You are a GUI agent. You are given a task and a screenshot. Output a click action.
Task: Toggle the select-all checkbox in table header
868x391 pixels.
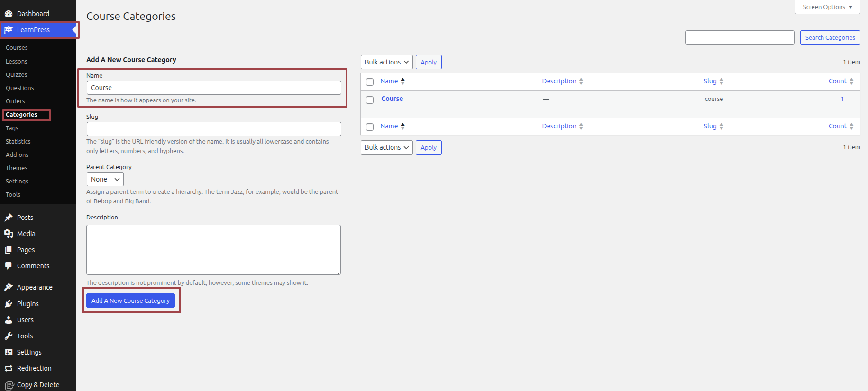pyautogui.click(x=370, y=82)
